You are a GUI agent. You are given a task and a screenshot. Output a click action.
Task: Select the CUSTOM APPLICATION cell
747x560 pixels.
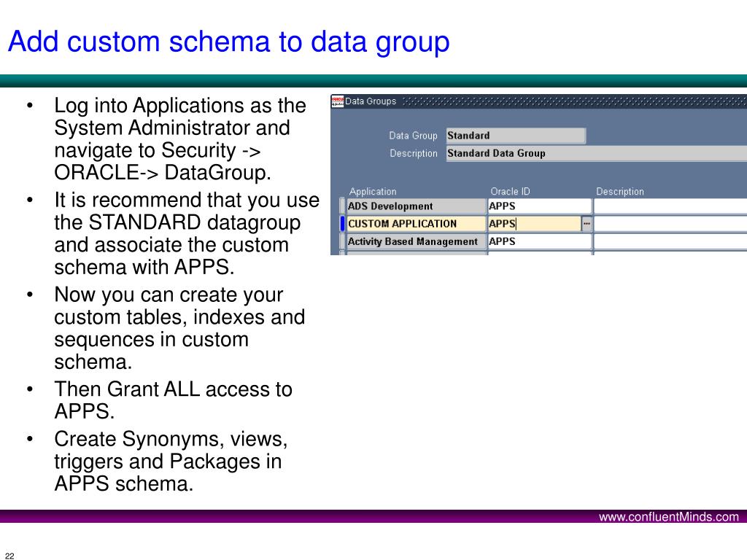pyautogui.click(x=416, y=224)
